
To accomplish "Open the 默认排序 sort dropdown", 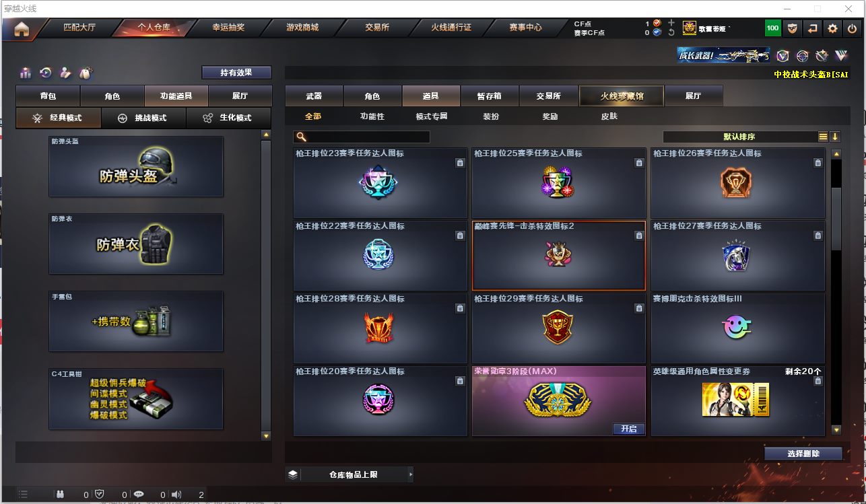I will coord(739,137).
